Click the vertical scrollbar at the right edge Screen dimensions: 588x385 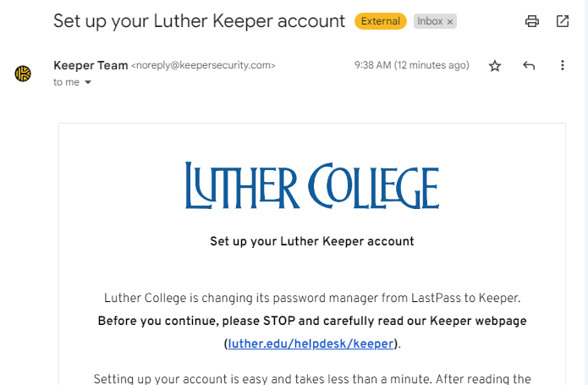(586, 192)
